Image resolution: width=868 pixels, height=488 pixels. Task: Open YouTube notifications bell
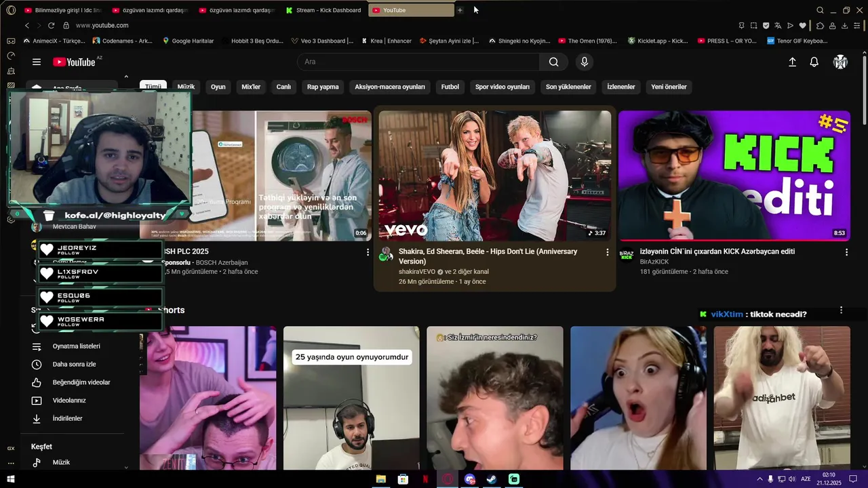814,62
